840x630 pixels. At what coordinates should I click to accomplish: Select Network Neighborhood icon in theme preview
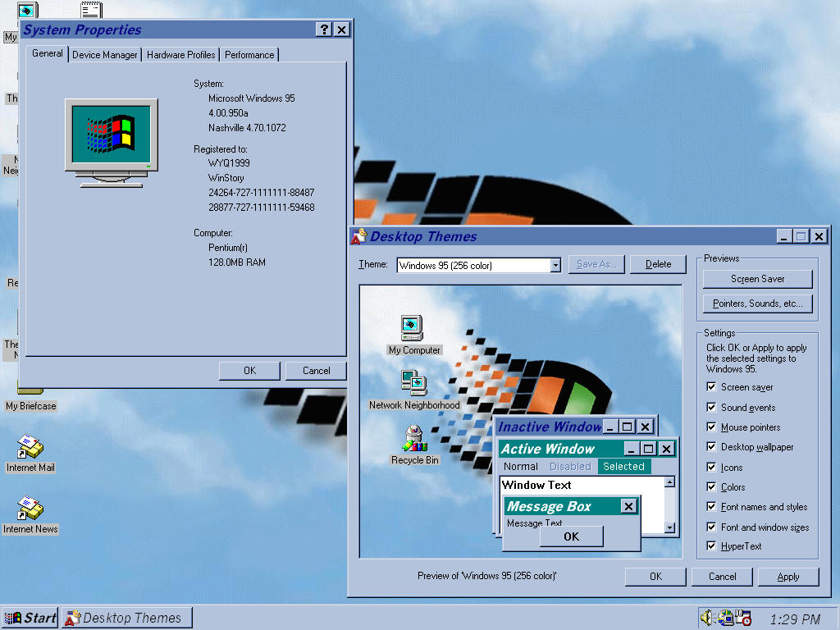pos(413,383)
